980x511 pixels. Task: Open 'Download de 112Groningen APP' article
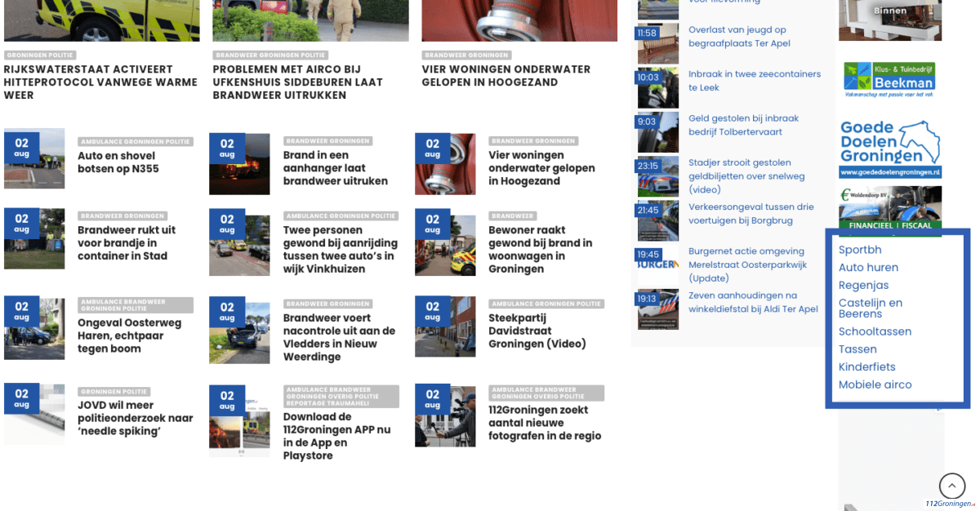336,436
